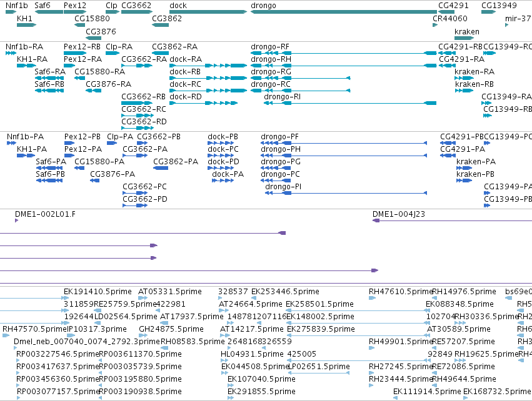
Task: Click the EK107040.5prime EST label
Action: [261, 379]
